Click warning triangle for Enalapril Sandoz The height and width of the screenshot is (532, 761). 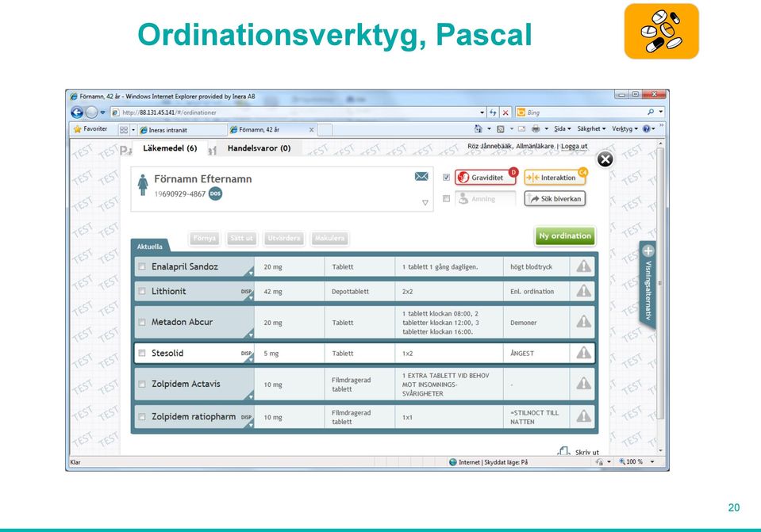pyautogui.click(x=583, y=266)
